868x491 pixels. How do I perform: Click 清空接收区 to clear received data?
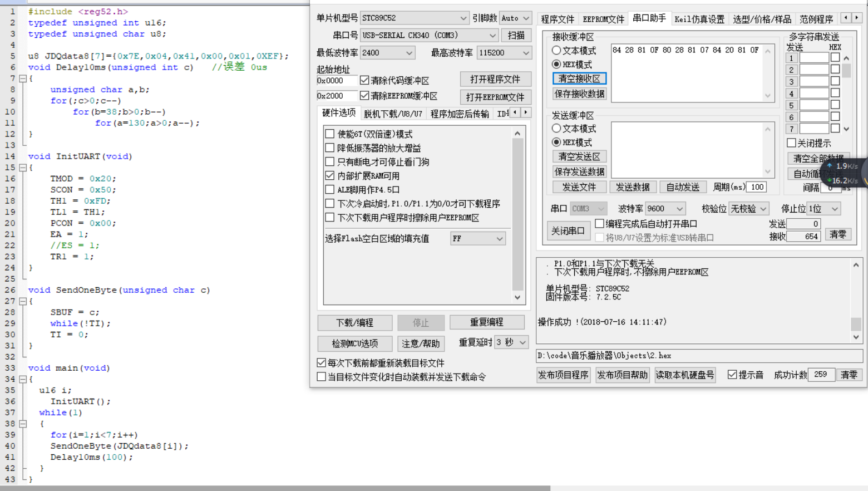pos(579,78)
